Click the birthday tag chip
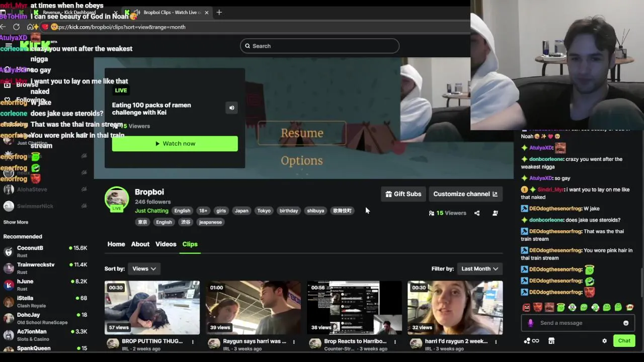The width and height of the screenshot is (644, 362). pyautogui.click(x=289, y=211)
